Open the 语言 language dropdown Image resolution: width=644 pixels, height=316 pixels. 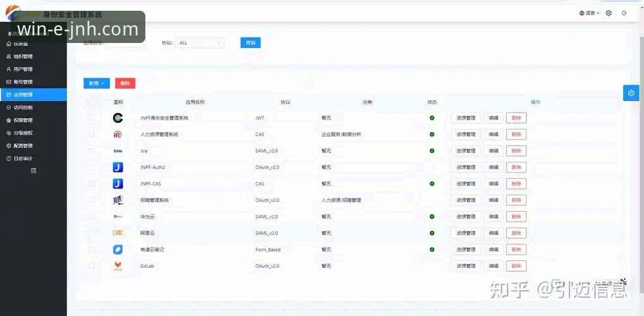590,13
